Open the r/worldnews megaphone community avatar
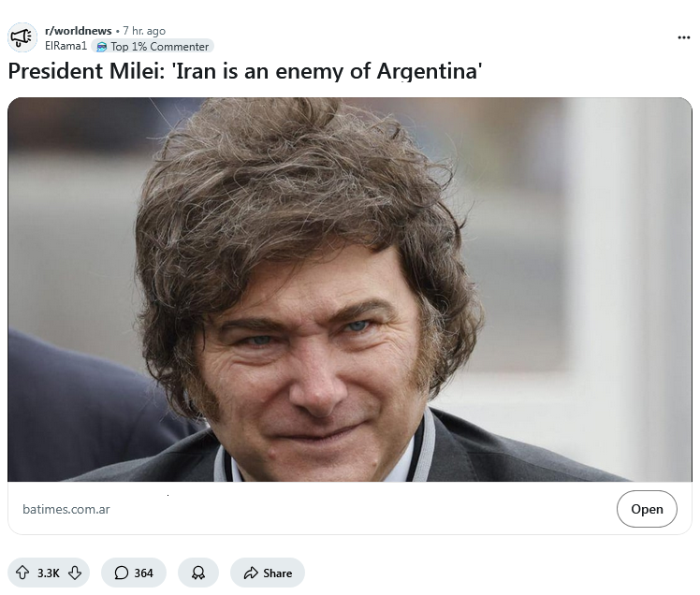The image size is (700, 595). pos(22,37)
